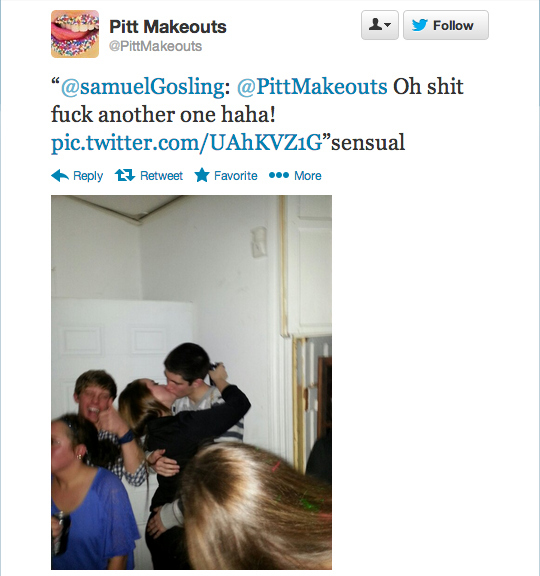Viewport: 540px width, 576px height.
Task: Open the @PittMakeouts mention in the tweet
Action: [312, 87]
